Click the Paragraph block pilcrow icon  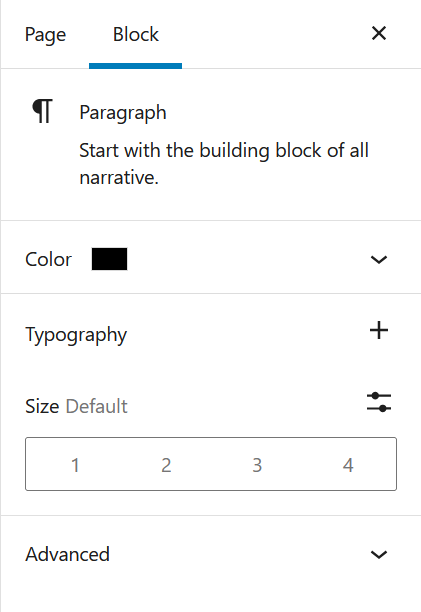[42, 111]
